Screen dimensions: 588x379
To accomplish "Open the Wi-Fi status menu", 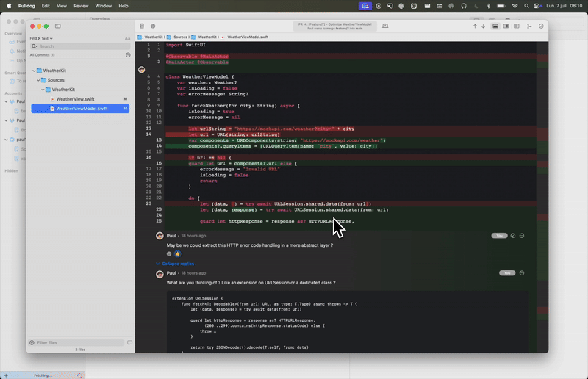I will pyautogui.click(x=515, y=6).
